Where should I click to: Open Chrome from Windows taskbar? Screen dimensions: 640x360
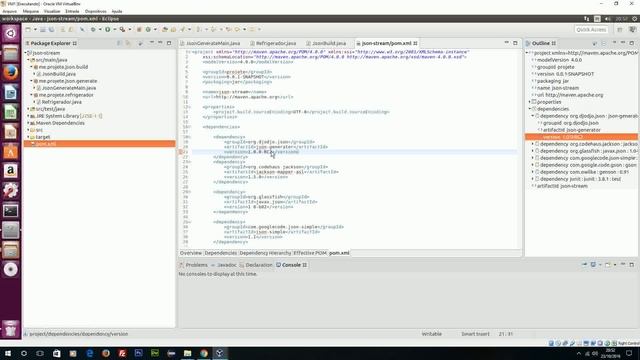coord(204,353)
